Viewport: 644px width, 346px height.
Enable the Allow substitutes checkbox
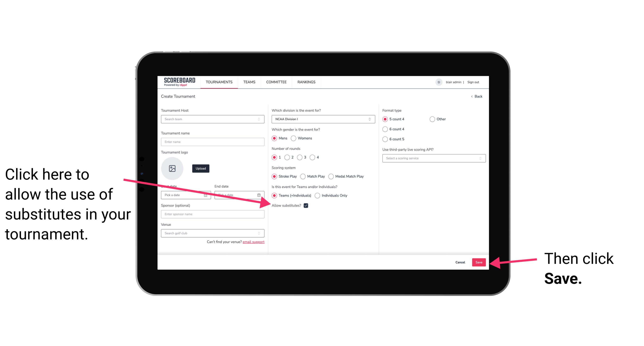(307, 205)
